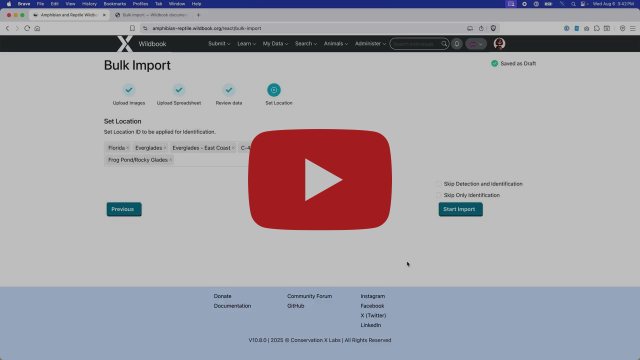Click the Start Import button
The width and height of the screenshot is (640, 360).
(x=460, y=209)
